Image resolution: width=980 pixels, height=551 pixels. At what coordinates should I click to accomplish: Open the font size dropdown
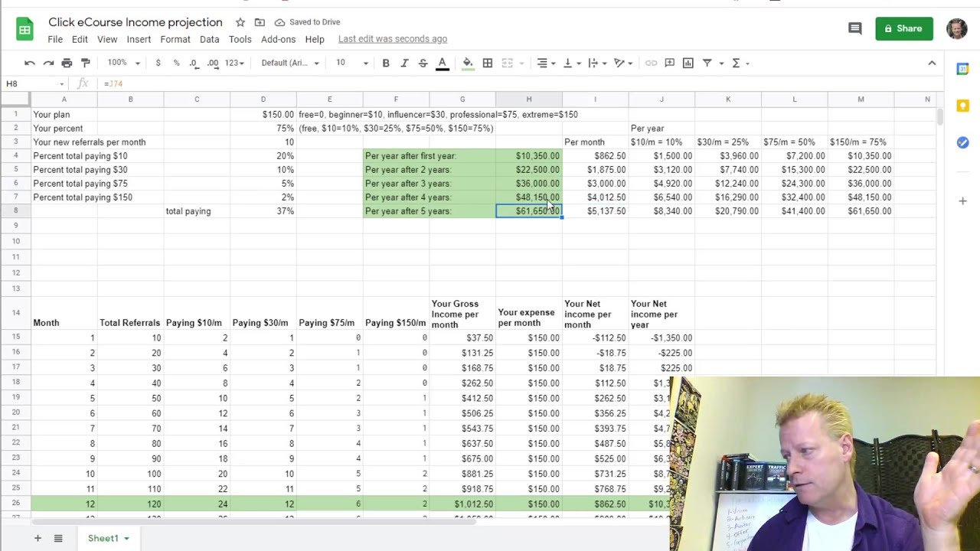pyautogui.click(x=352, y=63)
